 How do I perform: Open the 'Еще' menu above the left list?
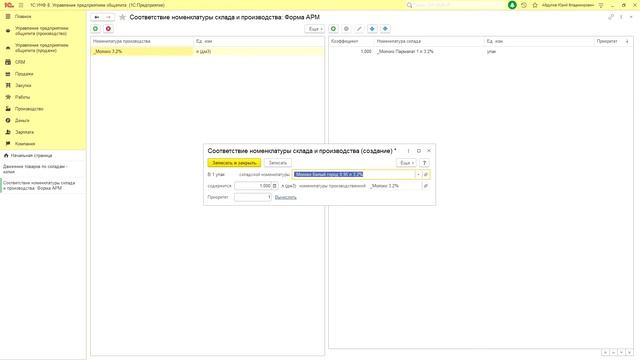(x=315, y=29)
